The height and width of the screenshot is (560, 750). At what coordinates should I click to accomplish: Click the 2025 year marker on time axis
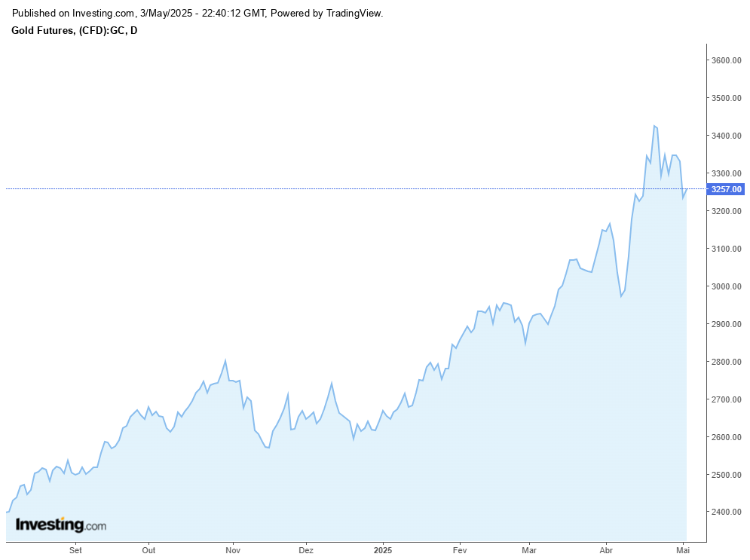tap(383, 549)
